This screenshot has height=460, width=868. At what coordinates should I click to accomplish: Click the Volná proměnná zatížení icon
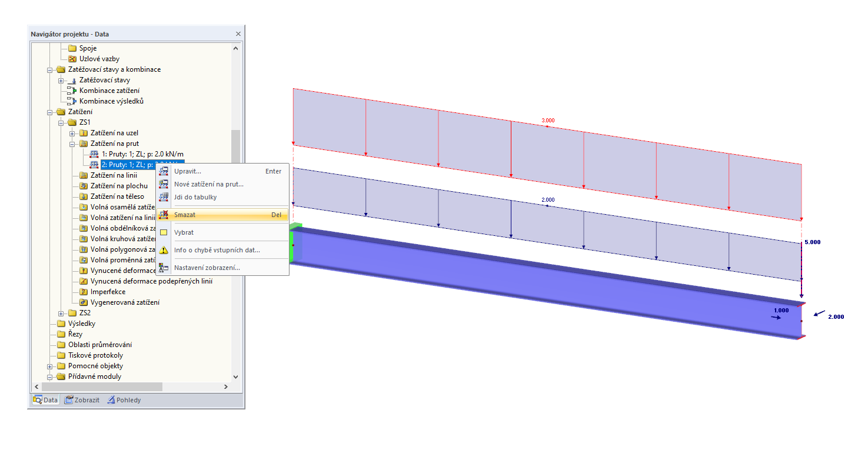click(x=84, y=260)
